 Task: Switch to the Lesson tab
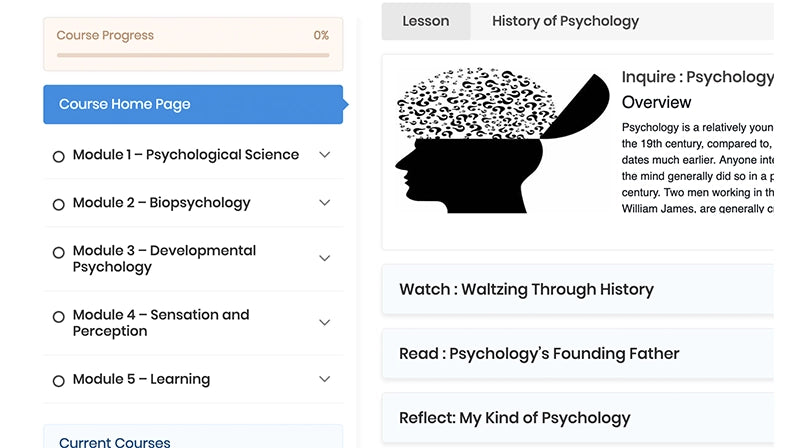click(x=426, y=21)
